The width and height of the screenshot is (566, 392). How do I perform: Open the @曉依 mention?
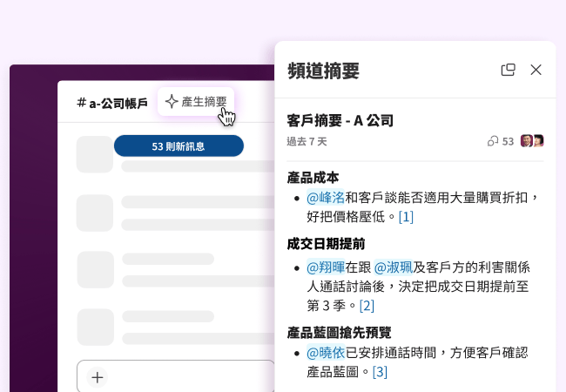325,353
